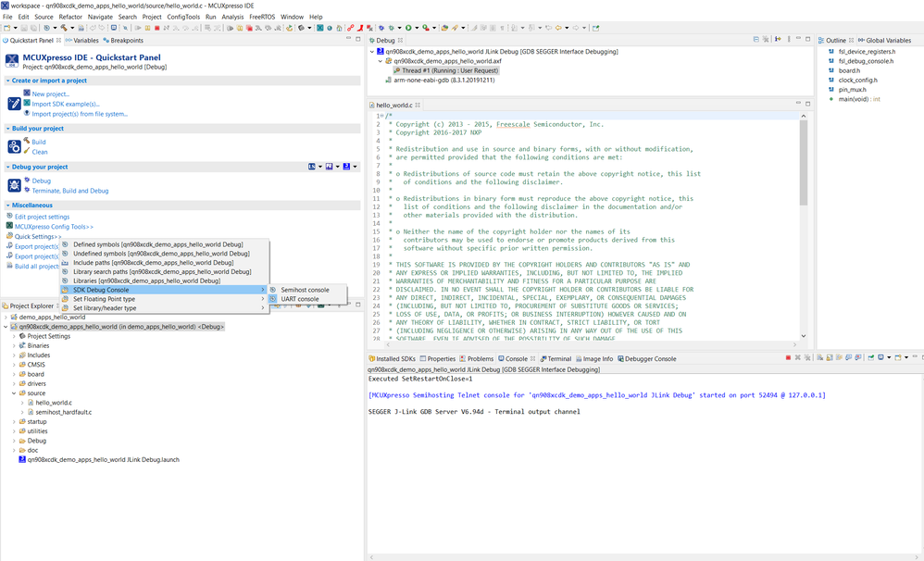Select Defined symbols menu entry
924x561 pixels.
tap(164, 244)
